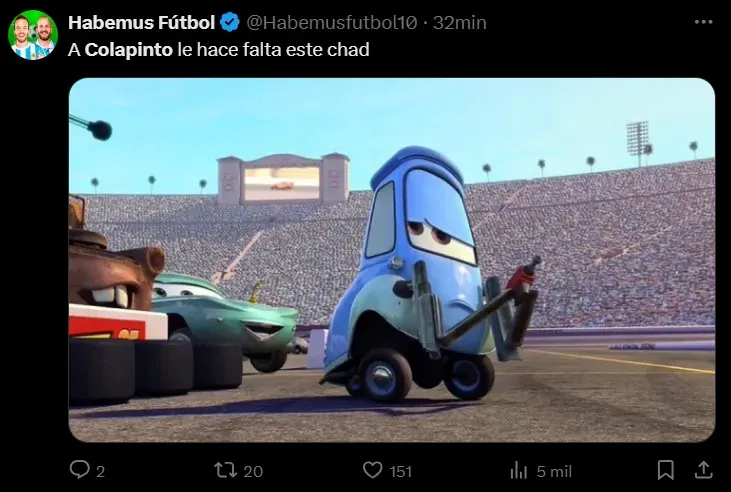Click the like count 151
731x492 pixels.
400,471
